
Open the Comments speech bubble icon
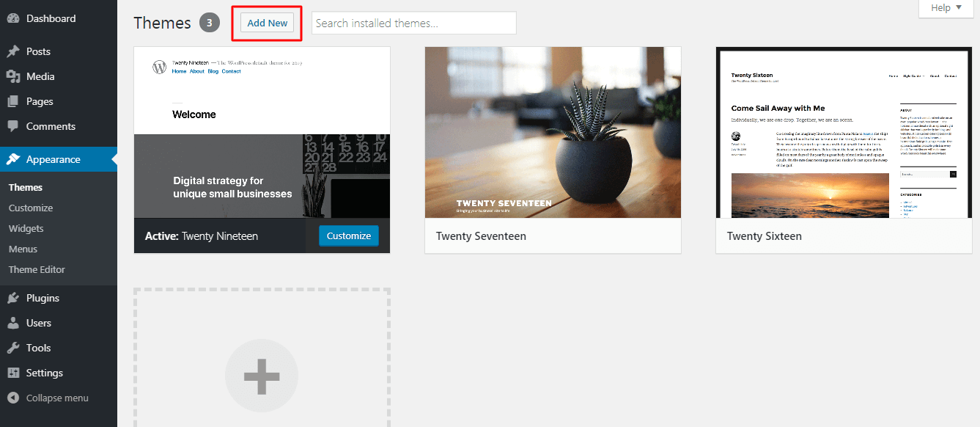[x=13, y=126]
